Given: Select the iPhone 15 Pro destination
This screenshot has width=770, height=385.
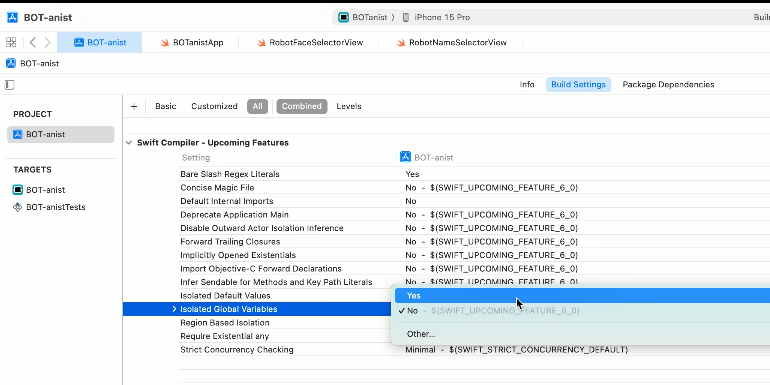Looking at the screenshot, I should click(x=436, y=17).
